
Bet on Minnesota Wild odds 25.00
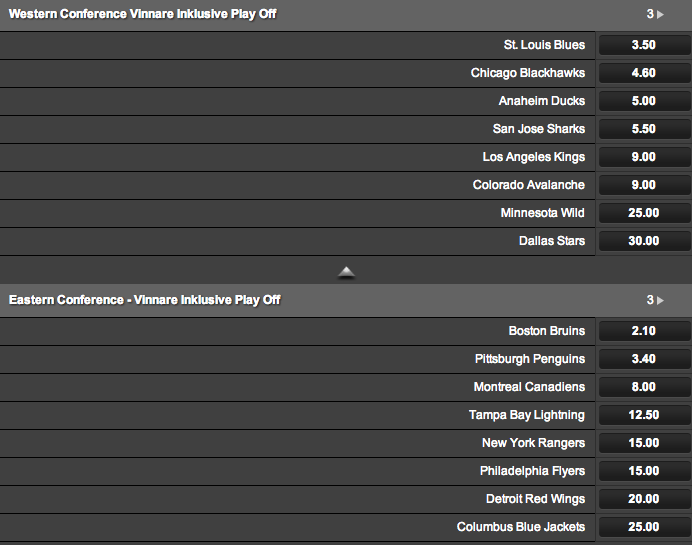[644, 213]
